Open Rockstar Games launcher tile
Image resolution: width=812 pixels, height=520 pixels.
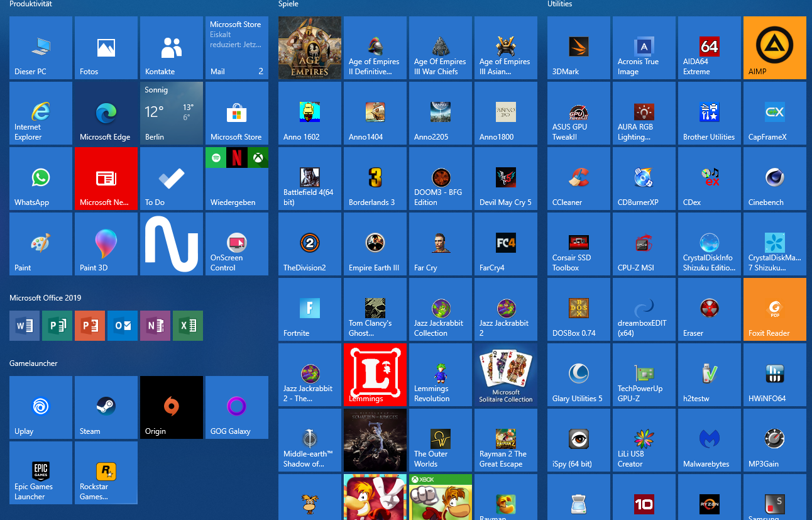pyautogui.click(x=106, y=473)
